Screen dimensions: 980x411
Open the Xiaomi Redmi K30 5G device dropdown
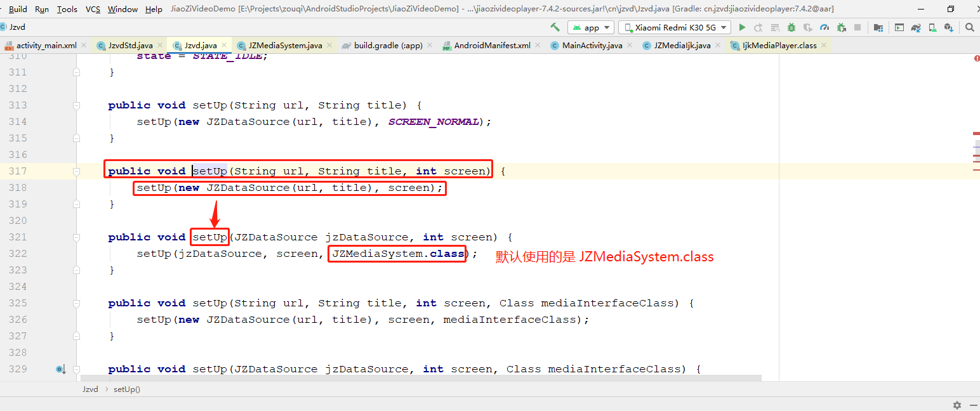675,27
